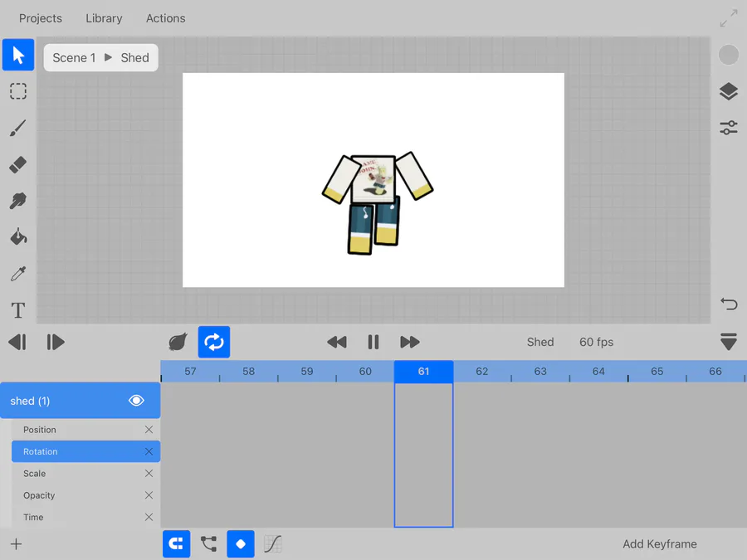
Task: Click the Shed clip name label
Action: coord(540,342)
